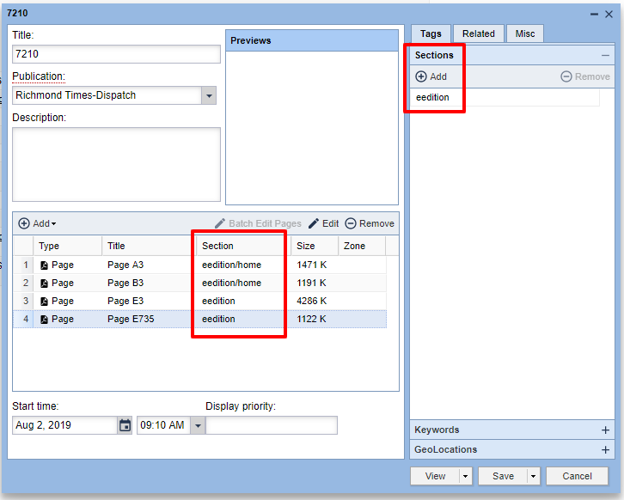Click the calendar icon next to start date

[x=125, y=425]
